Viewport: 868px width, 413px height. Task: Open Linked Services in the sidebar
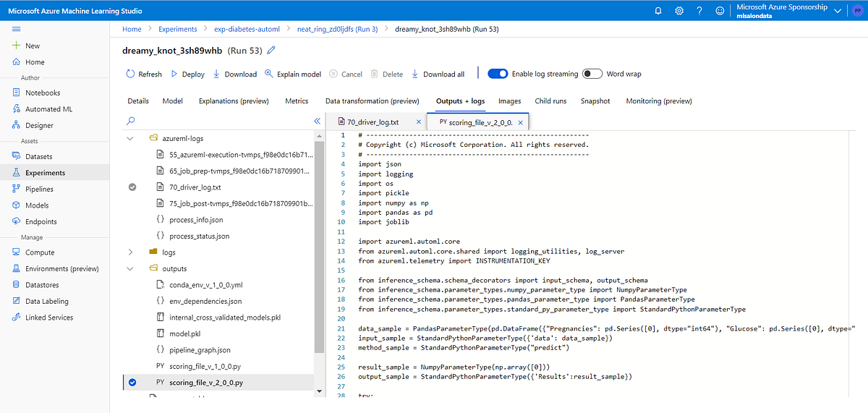(49, 318)
